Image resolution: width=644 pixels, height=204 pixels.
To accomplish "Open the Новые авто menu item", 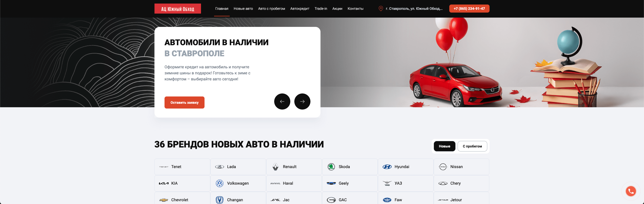I will click(243, 9).
